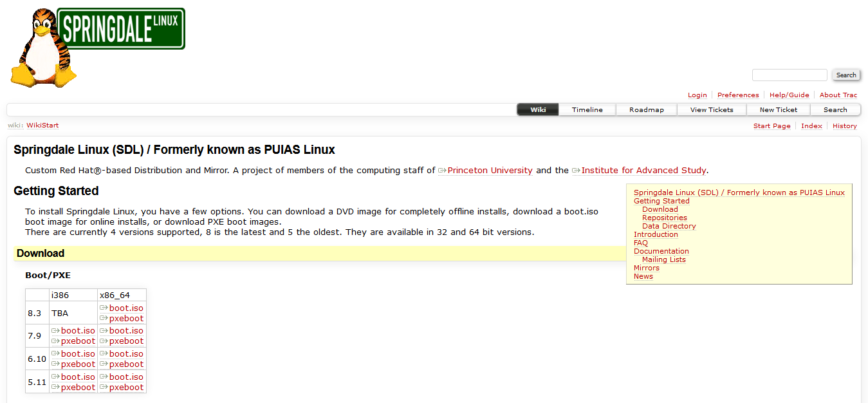Open the Login link

pyautogui.click(x=697, y=95)
